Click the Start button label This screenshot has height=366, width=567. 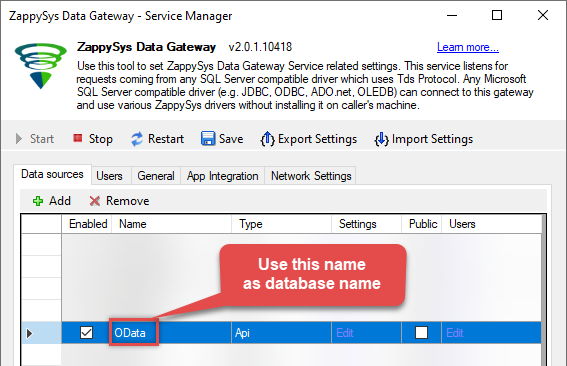pos(42,139)
